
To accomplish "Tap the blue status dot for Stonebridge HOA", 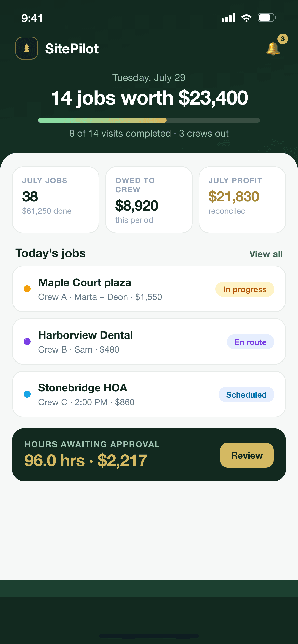I will coord(27,394).
